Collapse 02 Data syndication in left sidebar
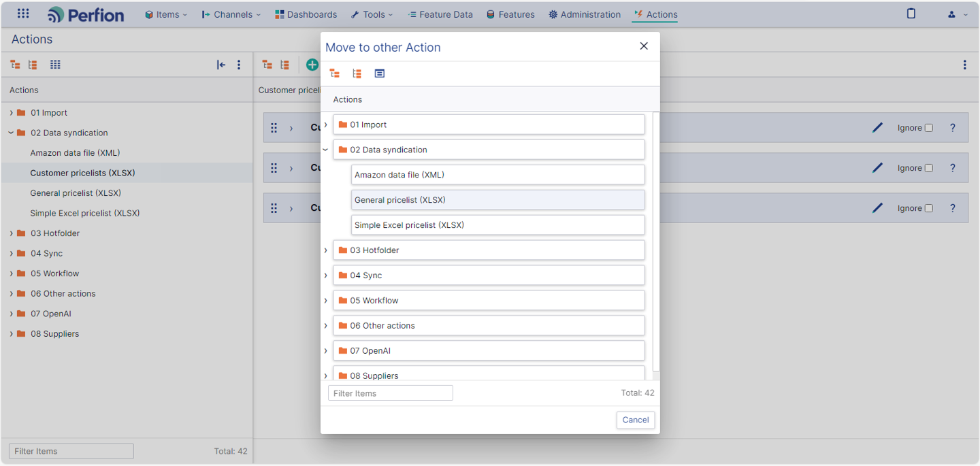This screenshot has height=466, width=980. click(11, 133)
